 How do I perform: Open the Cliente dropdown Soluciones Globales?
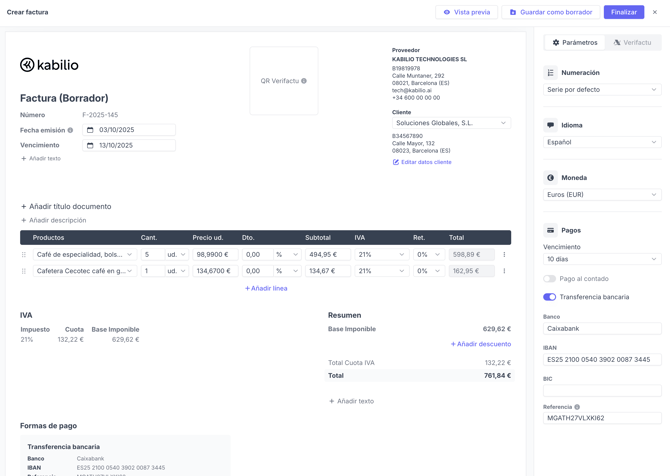click(451, 123)
